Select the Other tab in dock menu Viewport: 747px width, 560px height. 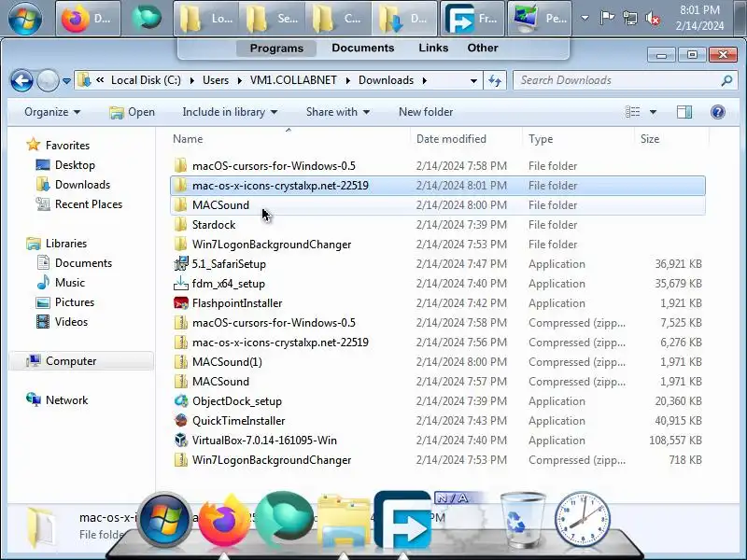pyautogui.click(x=483, y=48)
